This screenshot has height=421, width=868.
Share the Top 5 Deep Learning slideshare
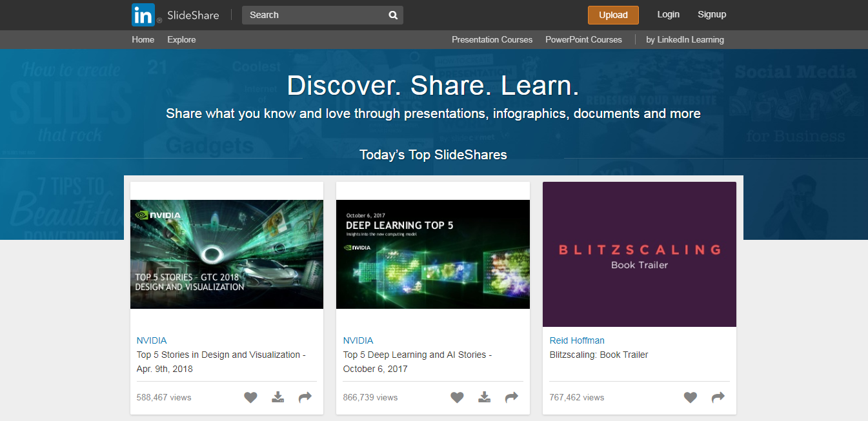click(512, 398)
